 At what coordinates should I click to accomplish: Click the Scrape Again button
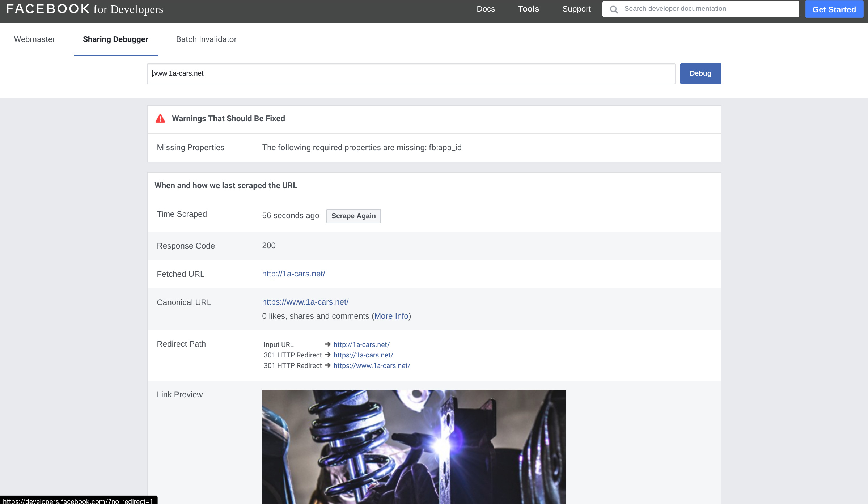pyautogui.click(x=353, y=216)
